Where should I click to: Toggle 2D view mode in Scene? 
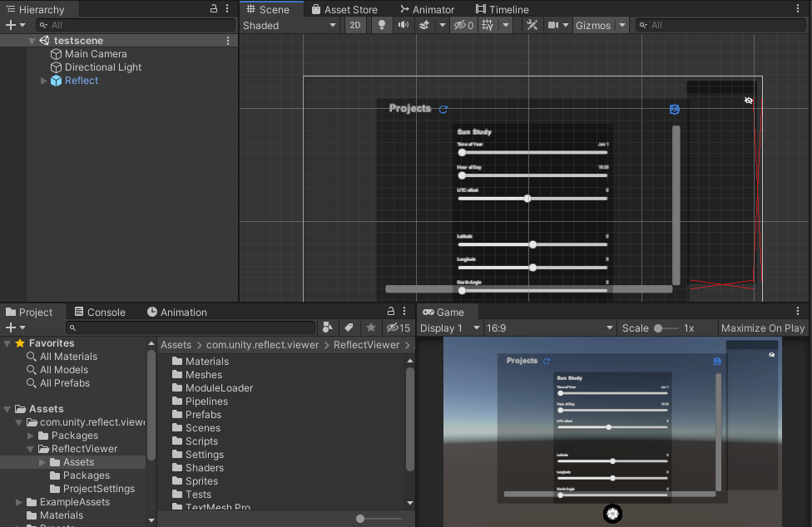355,25
